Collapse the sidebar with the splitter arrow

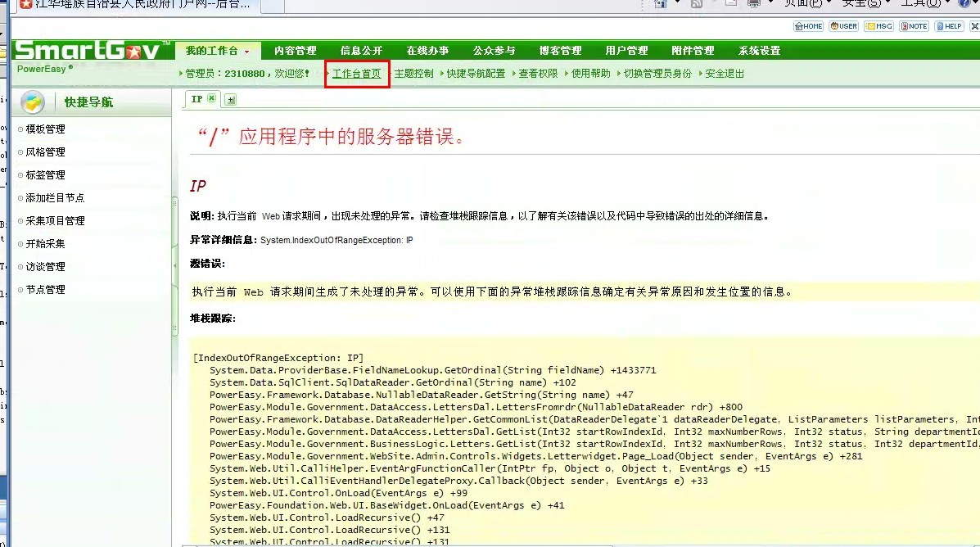[174, 265]
